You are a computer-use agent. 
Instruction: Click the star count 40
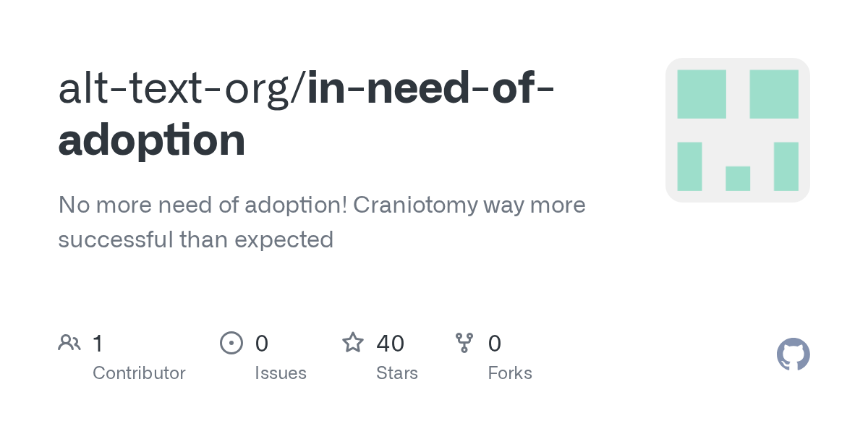(391, 343)
